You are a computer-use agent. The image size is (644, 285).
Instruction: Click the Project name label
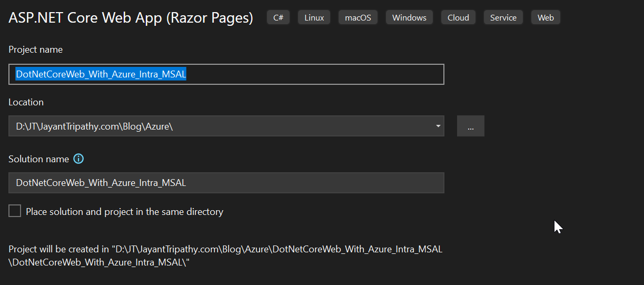36,50
